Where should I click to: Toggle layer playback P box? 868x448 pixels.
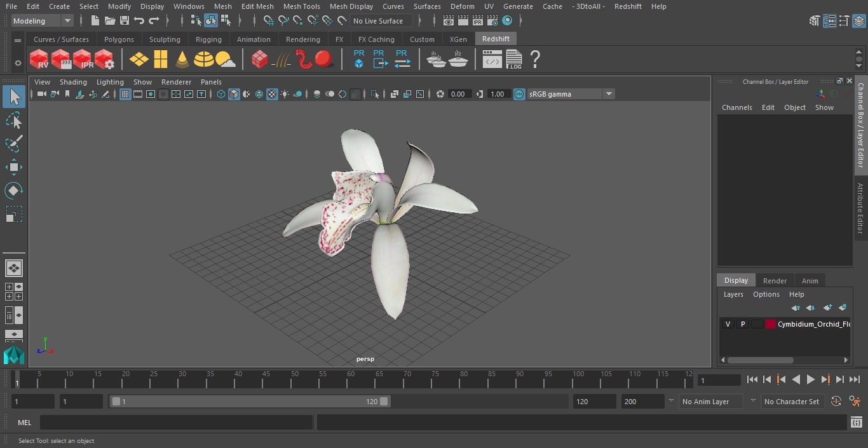tap(742, 324)
